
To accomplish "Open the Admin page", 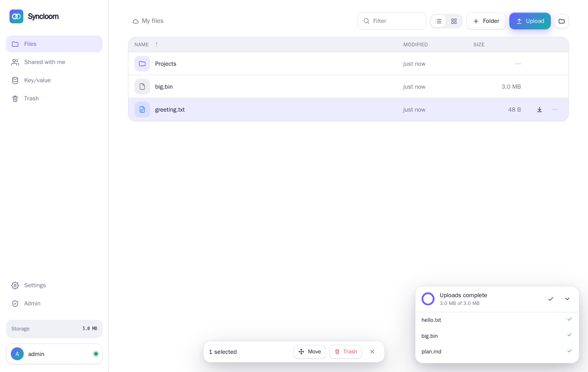I will click(54, 304).
